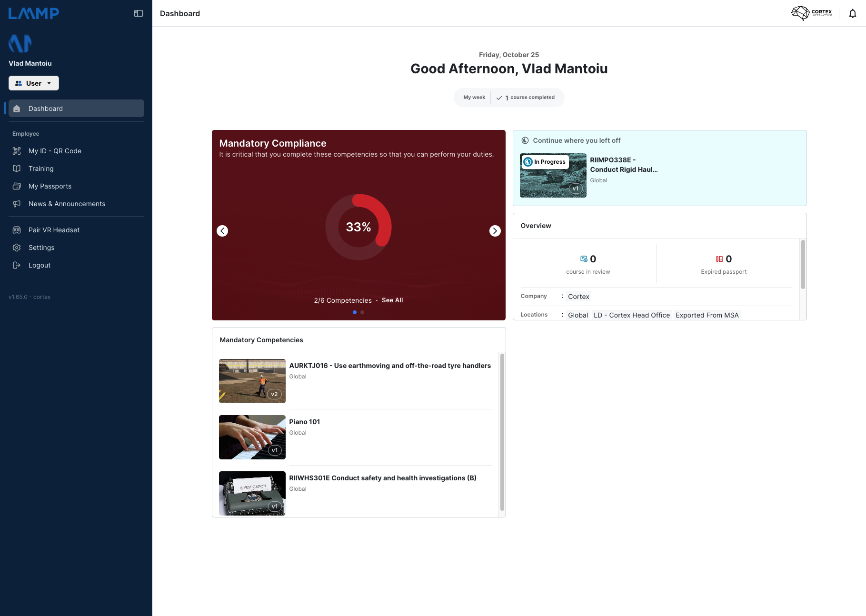Collapse the sidebar with the panel icon
This screenshot has width=866, height=616.
click(139, 13)
